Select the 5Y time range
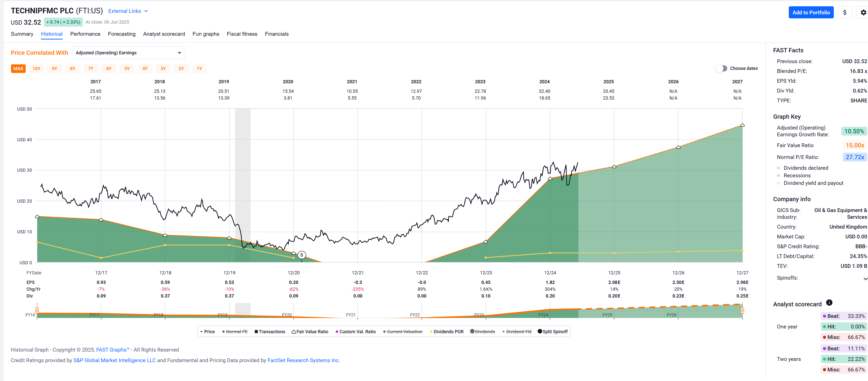 tap(127, 69)
